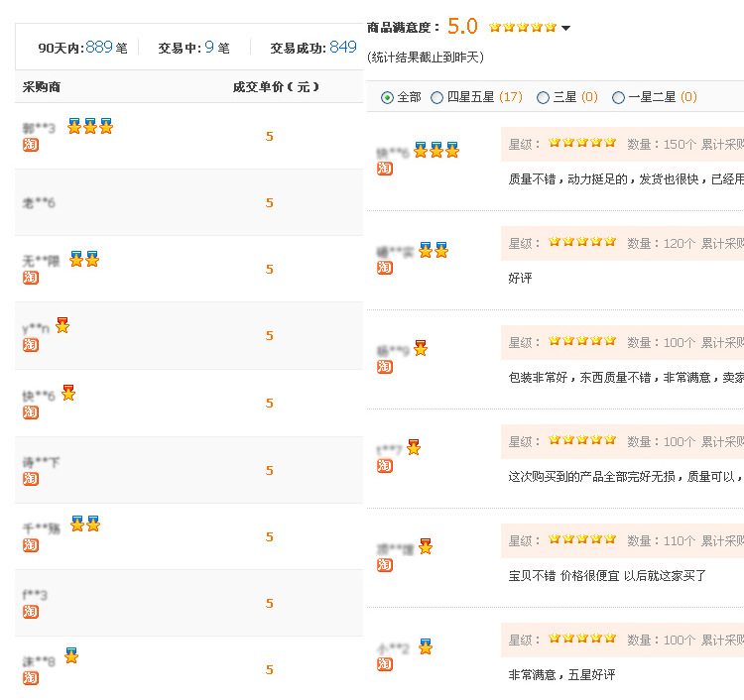Viewport: 744px width, 700px height.
Task: Expand the satisfaction rating dropdown arrow
Action: (566, 28)
